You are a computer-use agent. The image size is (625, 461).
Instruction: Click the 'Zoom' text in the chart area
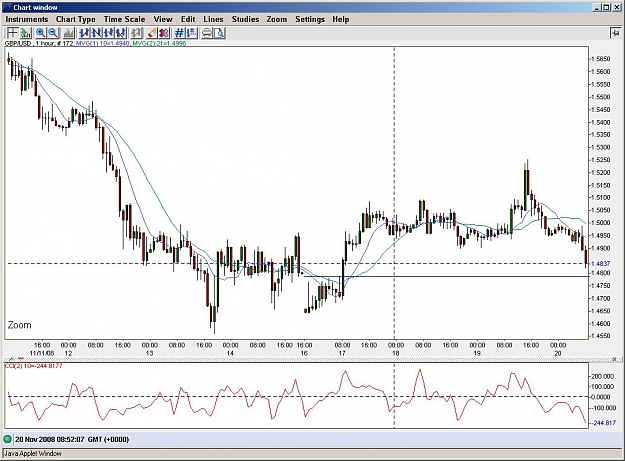tap(19, 325)
